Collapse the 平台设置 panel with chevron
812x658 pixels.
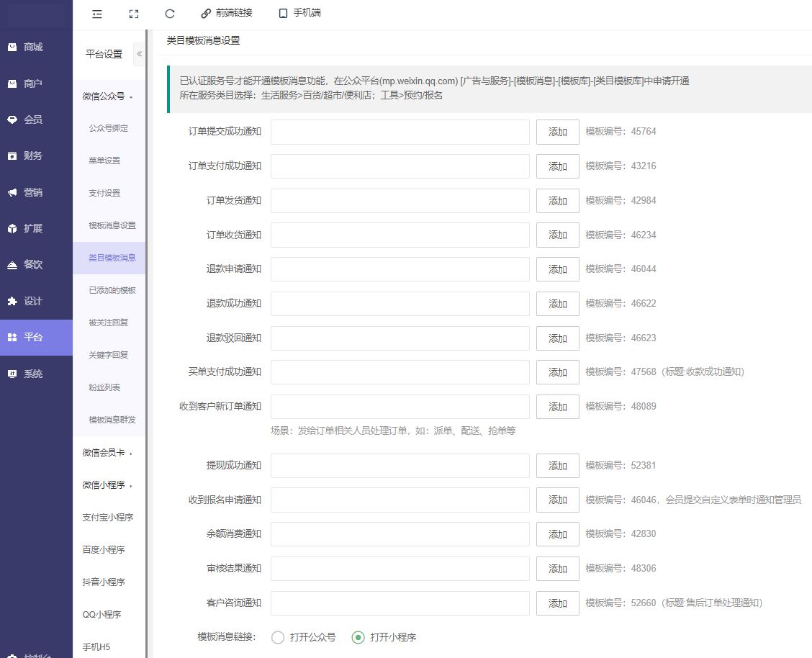coord(140,54)
